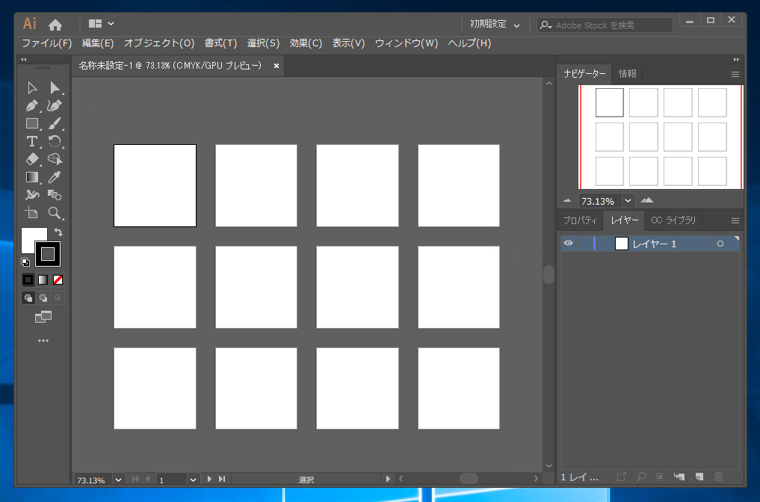The width and height of the screenshot is (760, 502).
Task: Select the Pen tool
Action: pos(32,106)
